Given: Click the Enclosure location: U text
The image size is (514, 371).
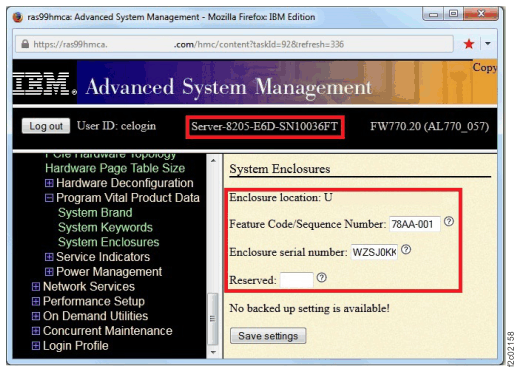Looking at the screenshot, I should coord(281,197).
